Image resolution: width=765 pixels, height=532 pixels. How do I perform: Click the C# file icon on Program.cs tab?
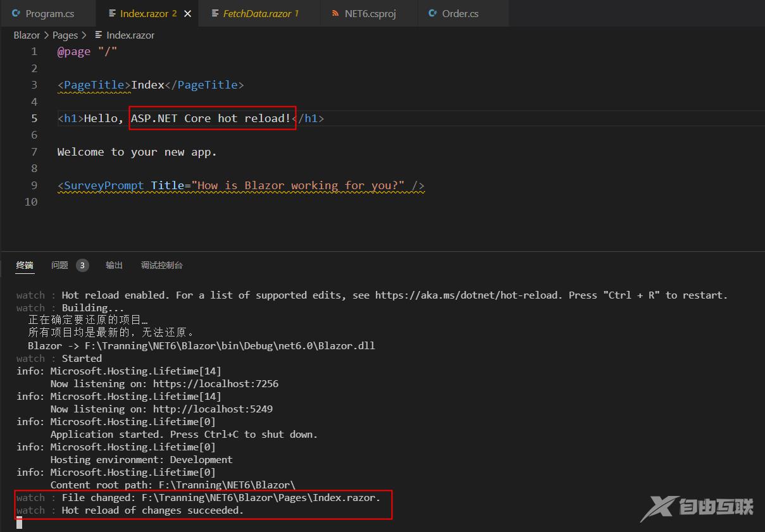click(16, 13)
